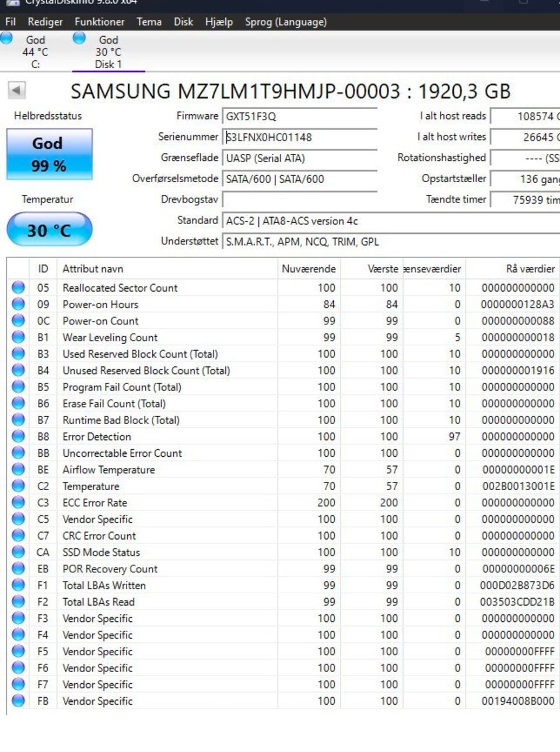Click the Attribut navn column header
Image resolution: width=560 pixels, height=752 pixels.
[167, 269]
